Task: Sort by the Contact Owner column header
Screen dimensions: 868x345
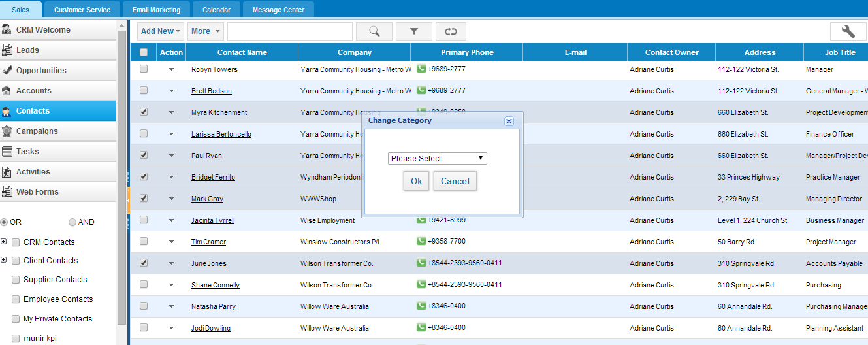Action: pos(672,52)
